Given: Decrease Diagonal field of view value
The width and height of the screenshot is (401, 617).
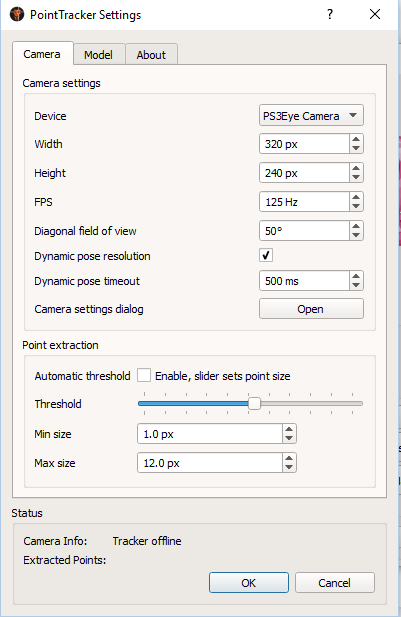Looking at the screenshot, I should coord(356,235).
